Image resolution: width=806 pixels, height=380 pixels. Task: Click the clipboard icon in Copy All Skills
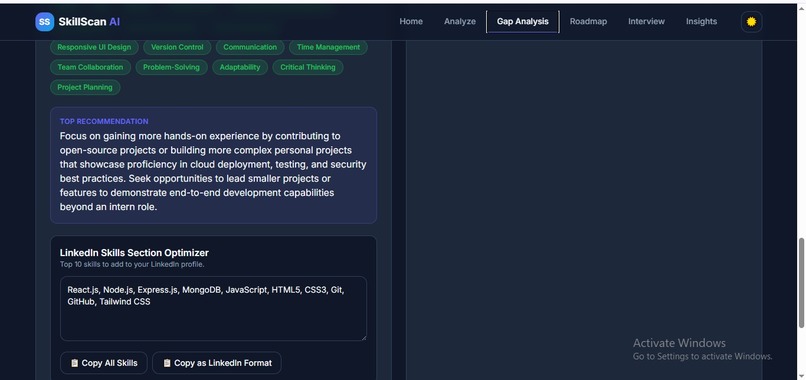[75, 363]
